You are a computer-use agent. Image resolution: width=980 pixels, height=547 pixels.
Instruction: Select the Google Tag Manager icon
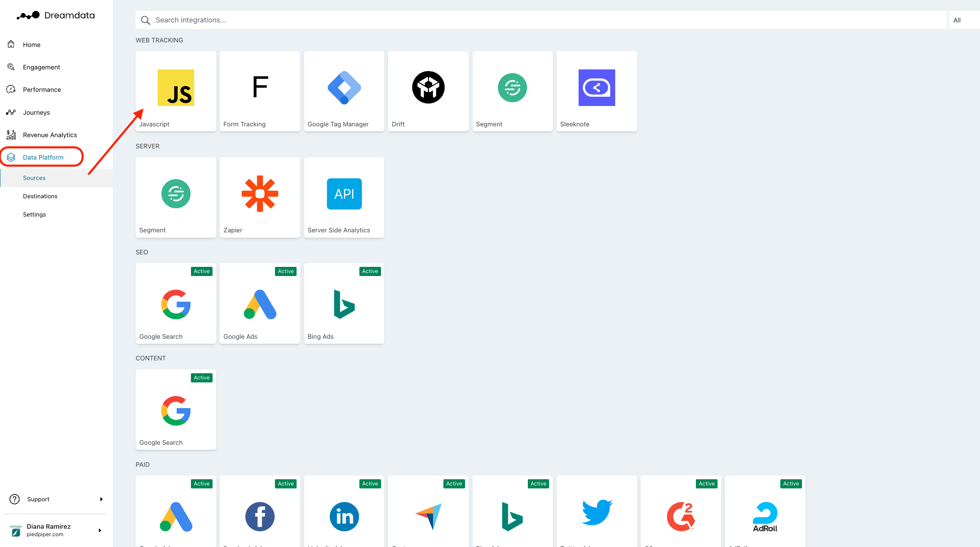pyautogui.click(x=344, y=88)
